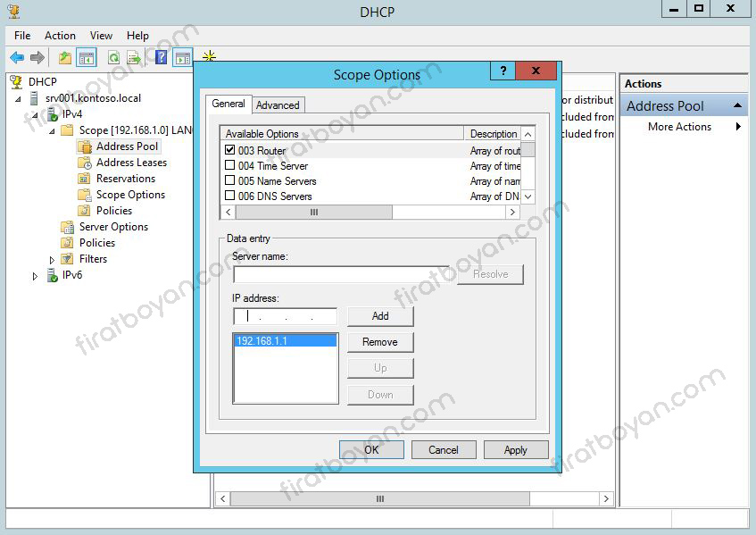
Task: Click the Reservations folder icon
Action: coord(84,179)
